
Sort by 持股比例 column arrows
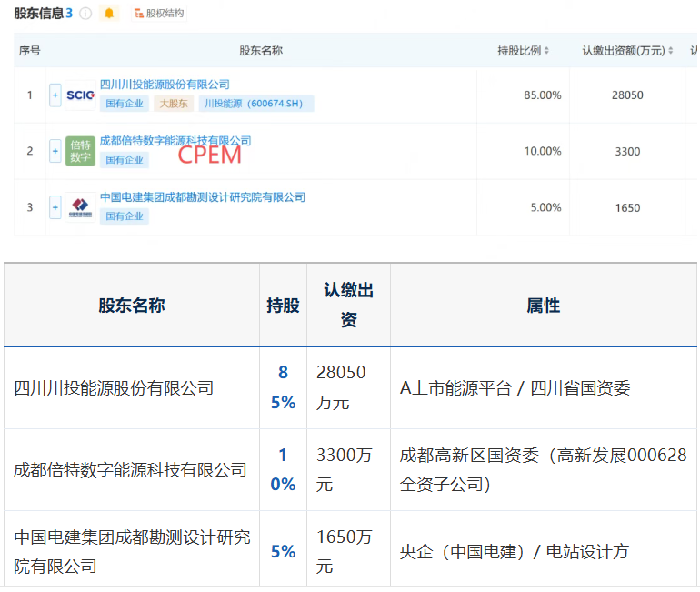[x=546, y=51]
